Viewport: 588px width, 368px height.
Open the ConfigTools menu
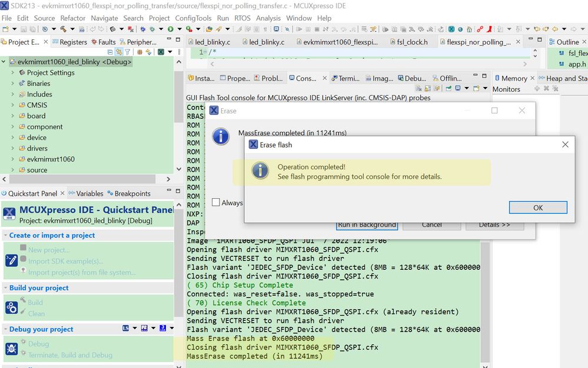pos(193,18)
